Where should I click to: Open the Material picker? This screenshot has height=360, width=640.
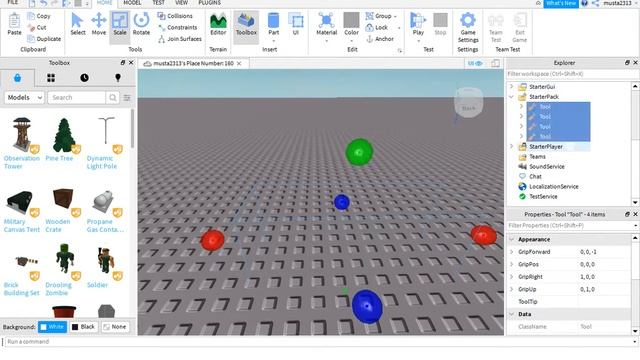click(327, 27)
